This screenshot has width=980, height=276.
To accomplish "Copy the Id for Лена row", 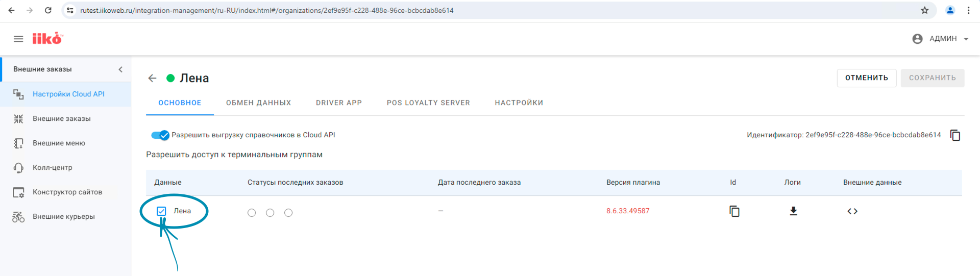I will [734, 211].
